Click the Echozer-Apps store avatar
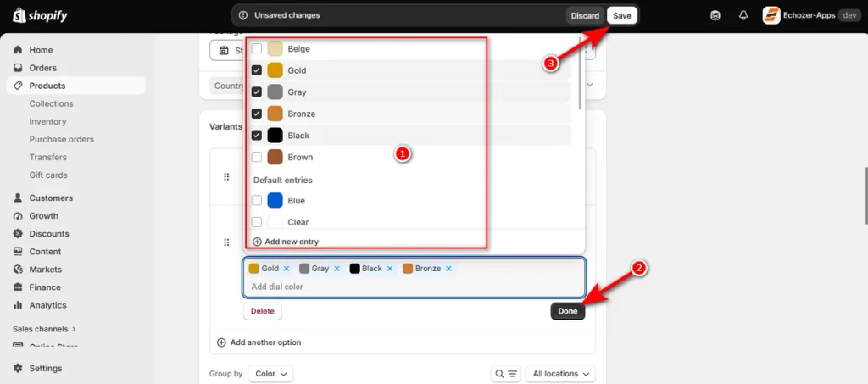868x384 pixels. [771, 15]
